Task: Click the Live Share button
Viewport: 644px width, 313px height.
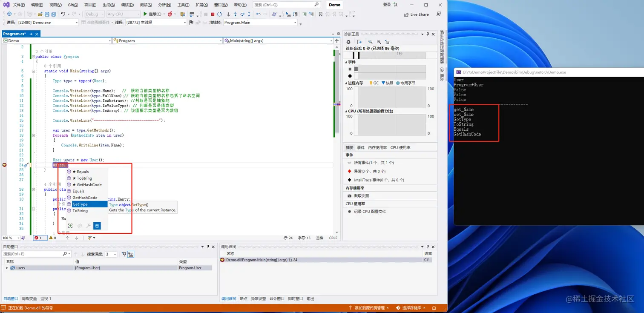Action: tap(417, 14)
